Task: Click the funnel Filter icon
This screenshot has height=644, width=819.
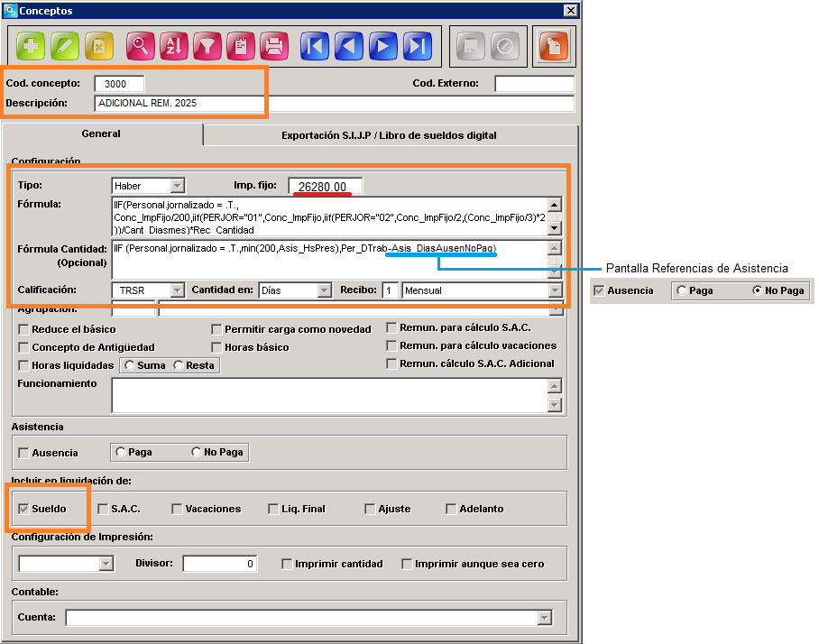Action: coord(207,46)
